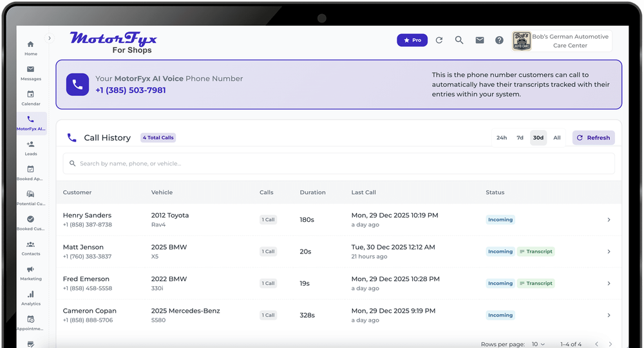The height and width of the screenshot is (348, 644).
Task: Open the Home icon in sidebar
Action: (x=30, y=45)
